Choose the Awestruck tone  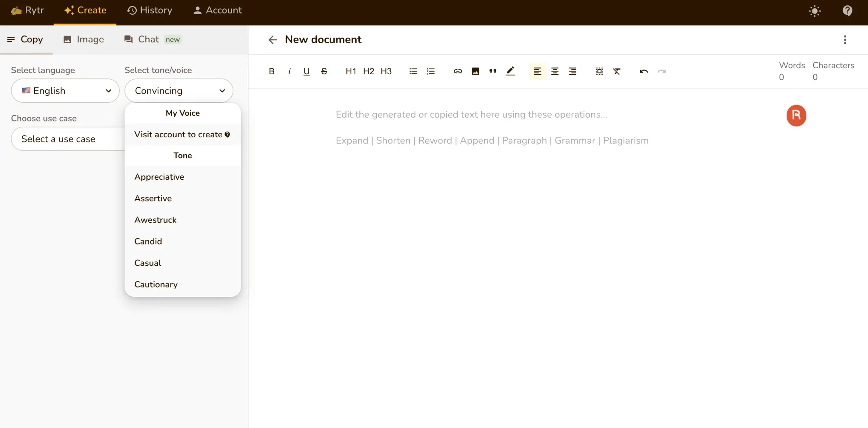coord(182,220)
